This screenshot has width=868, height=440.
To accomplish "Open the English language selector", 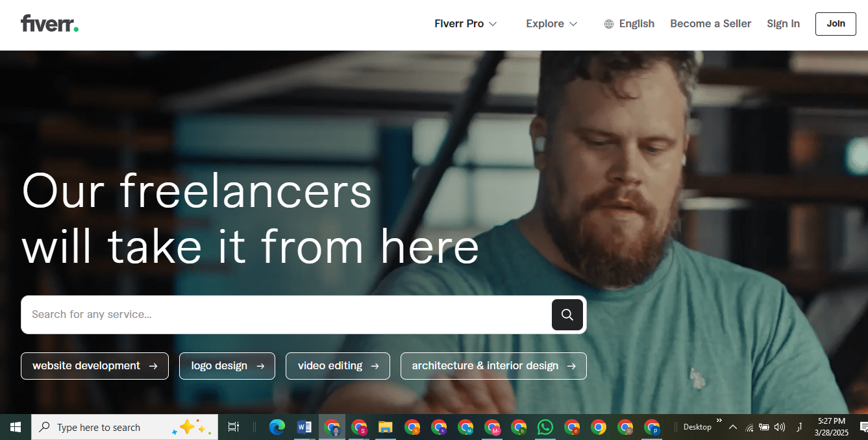I will [629, 24].
